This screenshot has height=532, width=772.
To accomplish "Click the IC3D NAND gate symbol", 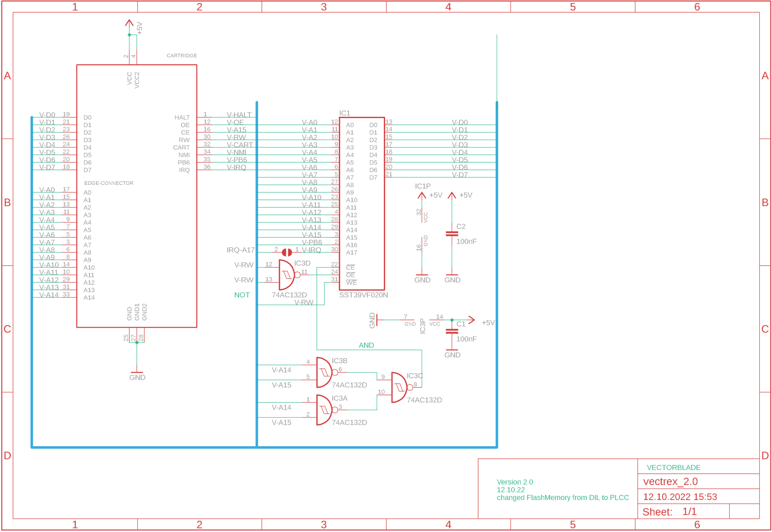I will [287, 275].
